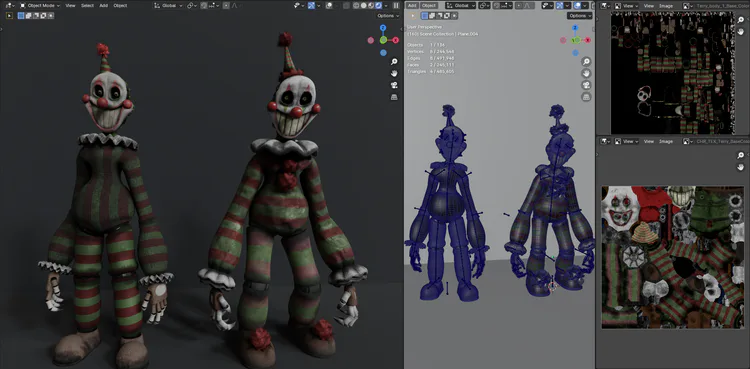
Task: Select tweak tool icon in left viewport
Action: click(9, 15)
